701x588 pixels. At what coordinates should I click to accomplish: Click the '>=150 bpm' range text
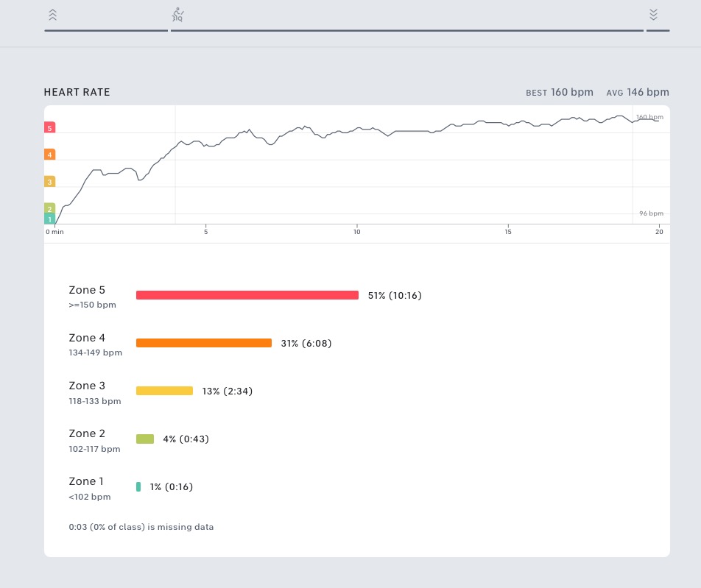(92, 305)
